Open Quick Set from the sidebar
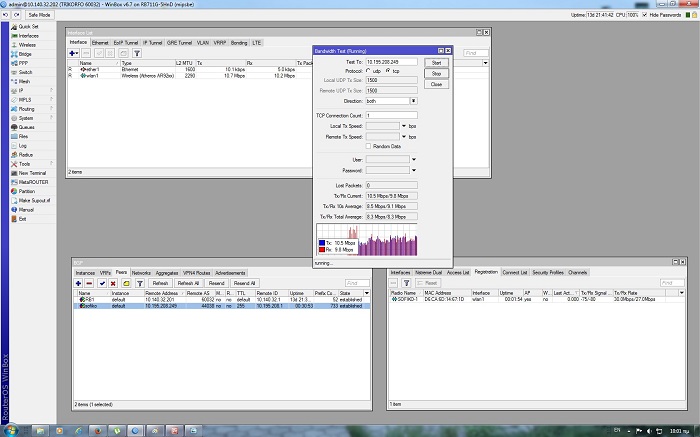This screenshot has height=437, width=700. pos(27,27)
